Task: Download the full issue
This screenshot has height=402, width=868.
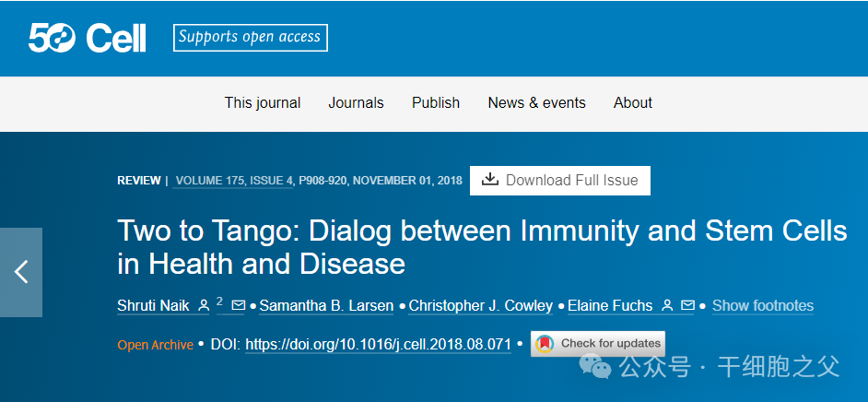Action: point(560,181)
